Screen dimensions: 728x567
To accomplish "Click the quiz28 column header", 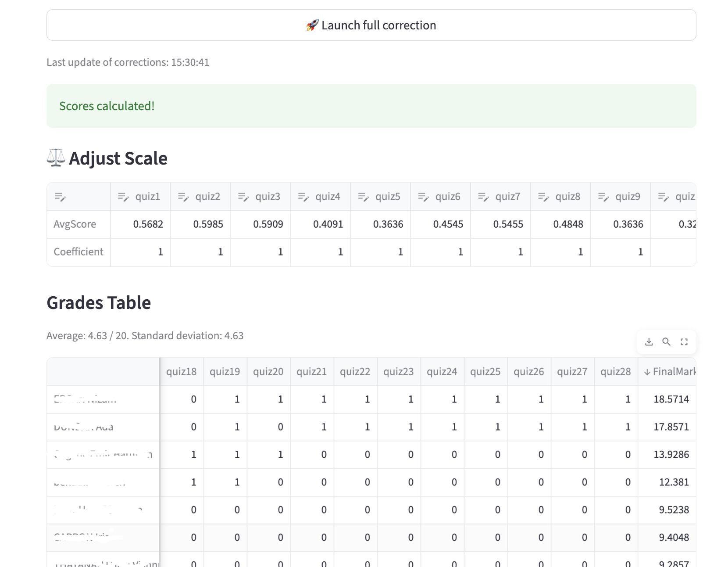I will pos(615,372).
